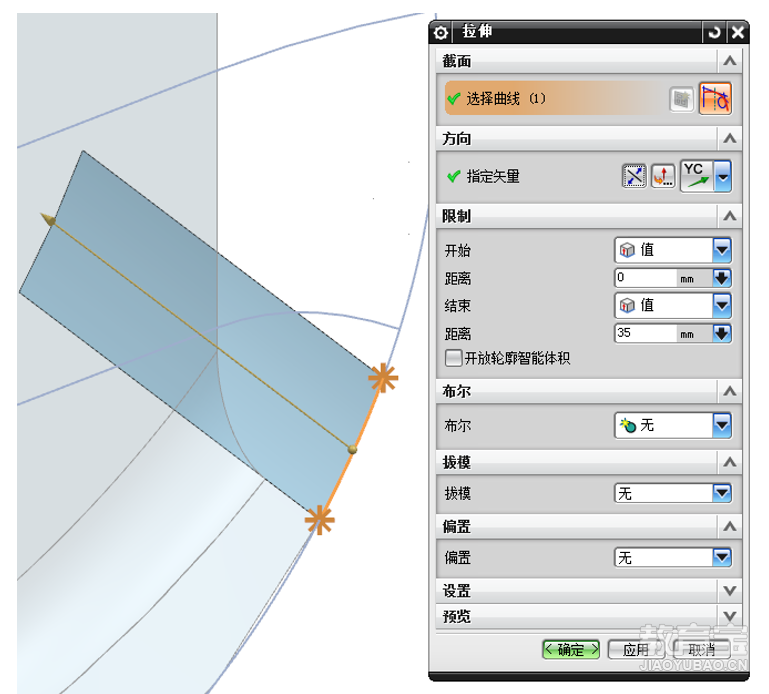769x694 pixels.
Task: Open the 布尔 dropdown showing 无
Action: tap(673, 425)
